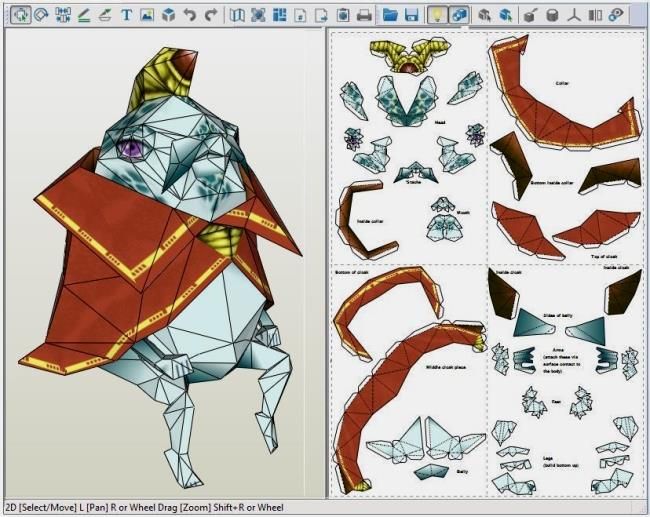
Task: Open a file with the folder icon
Action: tap(390, 15)
